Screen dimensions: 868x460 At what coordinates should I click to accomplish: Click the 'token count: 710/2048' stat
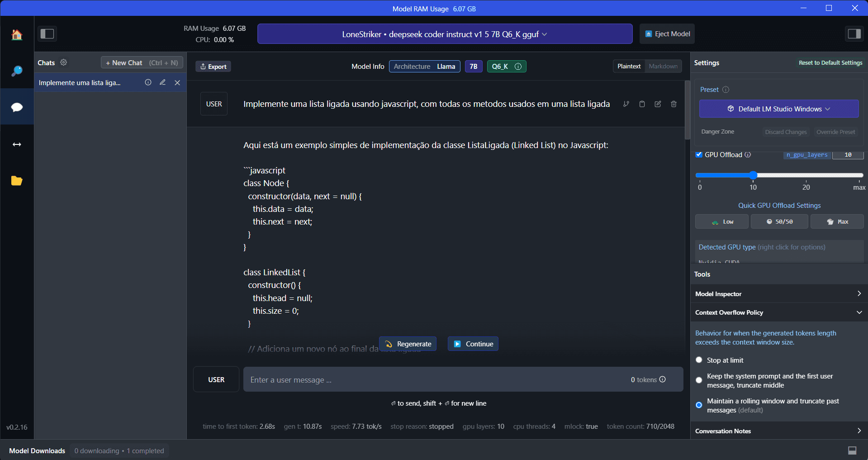(x=640, y=426)
